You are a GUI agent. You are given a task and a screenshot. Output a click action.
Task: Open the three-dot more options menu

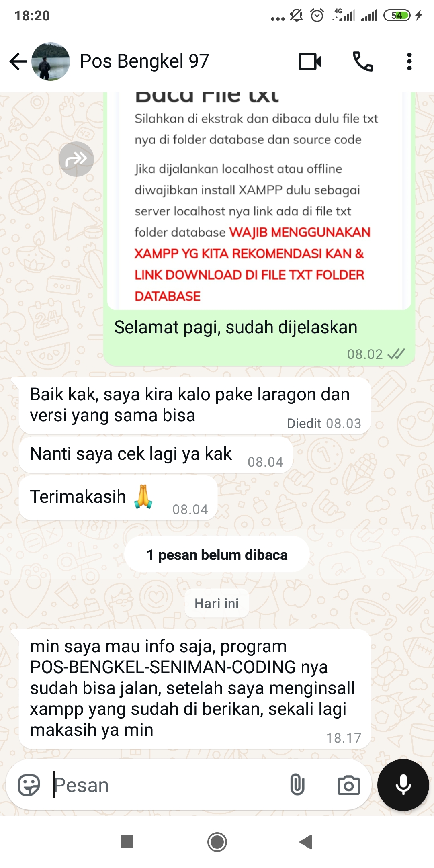[x=409, y=61]
